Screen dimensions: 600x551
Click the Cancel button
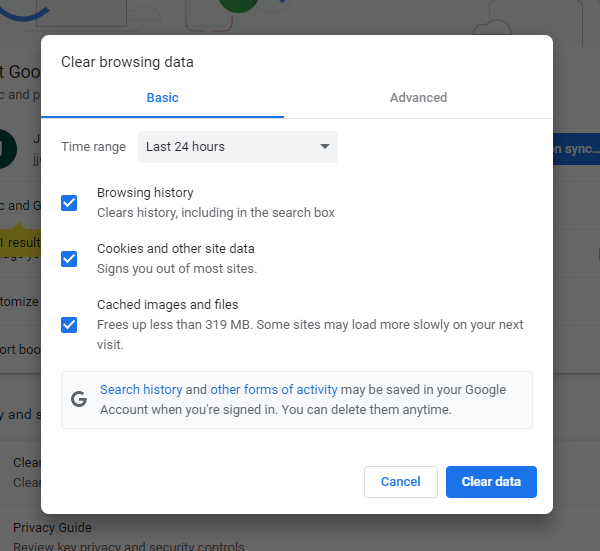[x=401, y=482]
